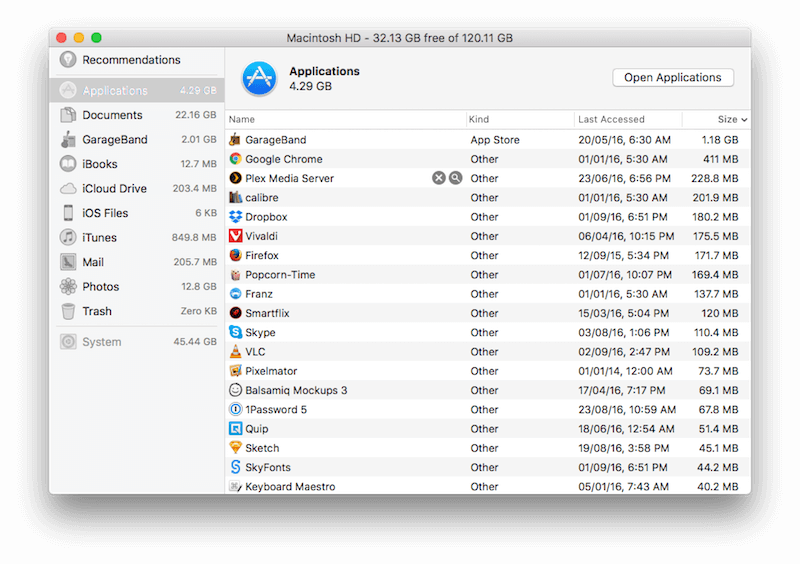Click the Skype icon in the list
Screen dimensions: 800x564
click(x=235, y=332)
